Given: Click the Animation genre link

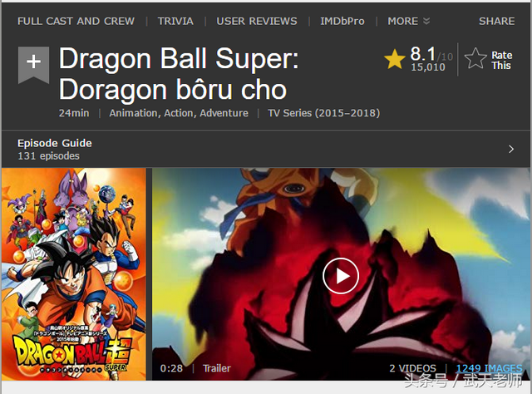Looking at the screenshot, I should [x=134, y=113].
